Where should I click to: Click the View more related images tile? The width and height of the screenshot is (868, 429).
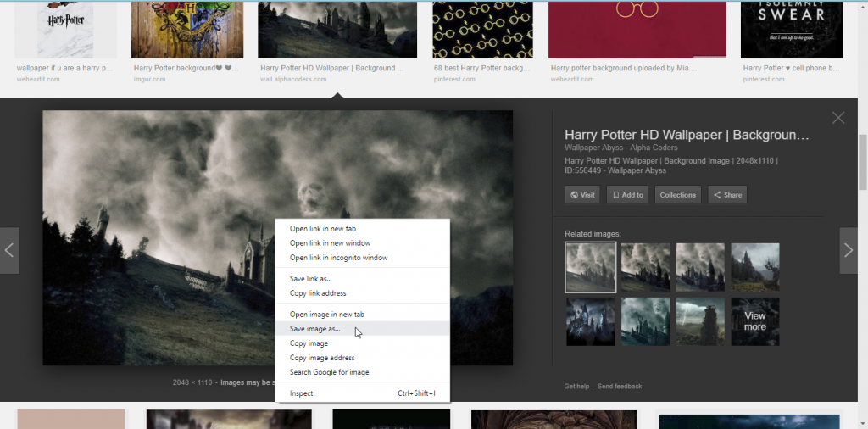755,321
